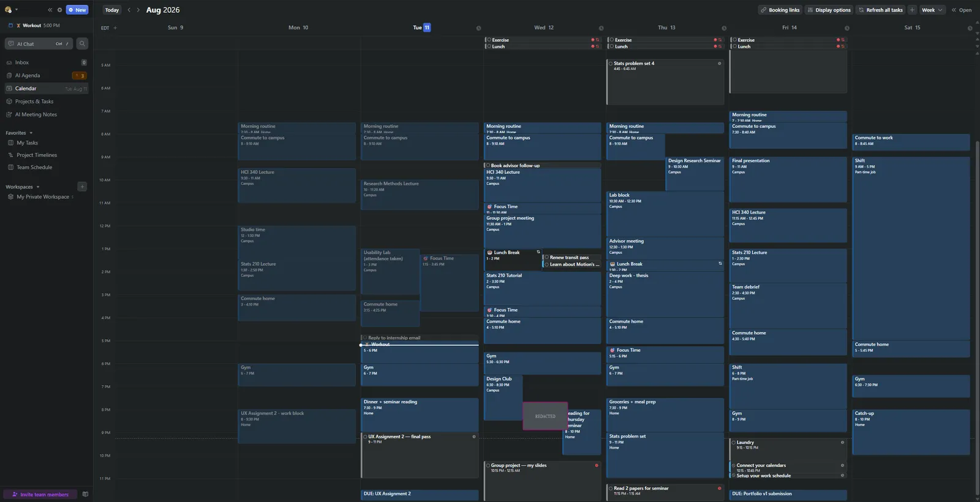
Task: Open Booking links
Action: (x=780, y=10)
